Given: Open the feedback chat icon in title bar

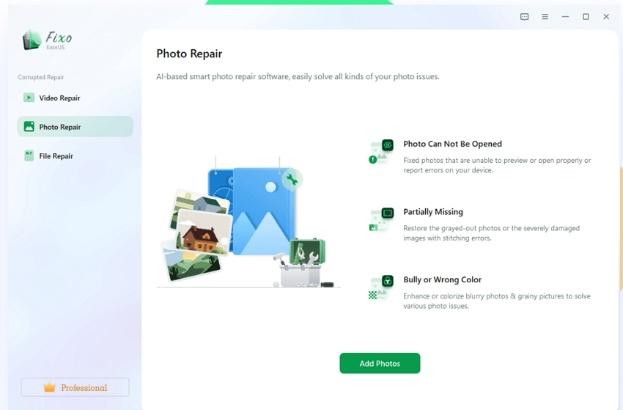Looking at the screenshot, I should pos(524,17).
